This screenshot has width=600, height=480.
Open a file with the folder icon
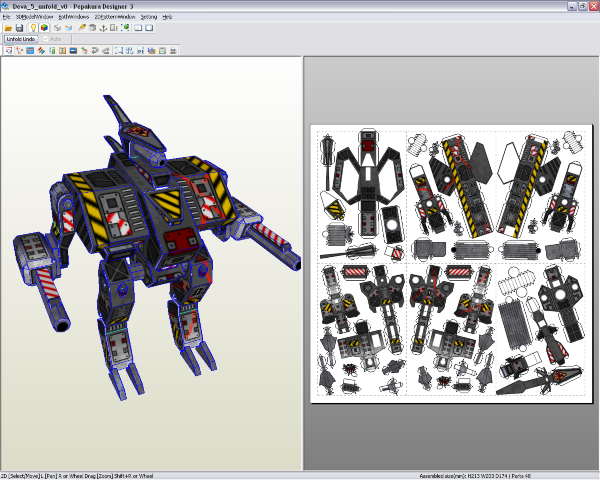pos(8,28)
